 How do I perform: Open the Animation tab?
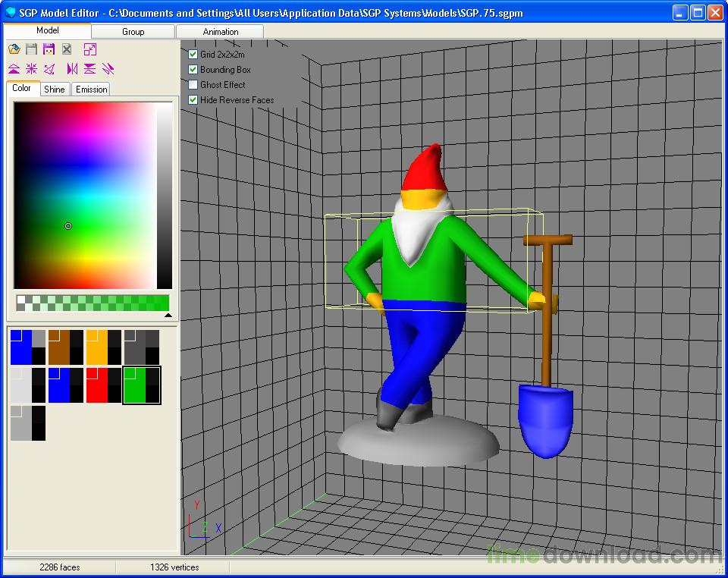tap(221, 32)
